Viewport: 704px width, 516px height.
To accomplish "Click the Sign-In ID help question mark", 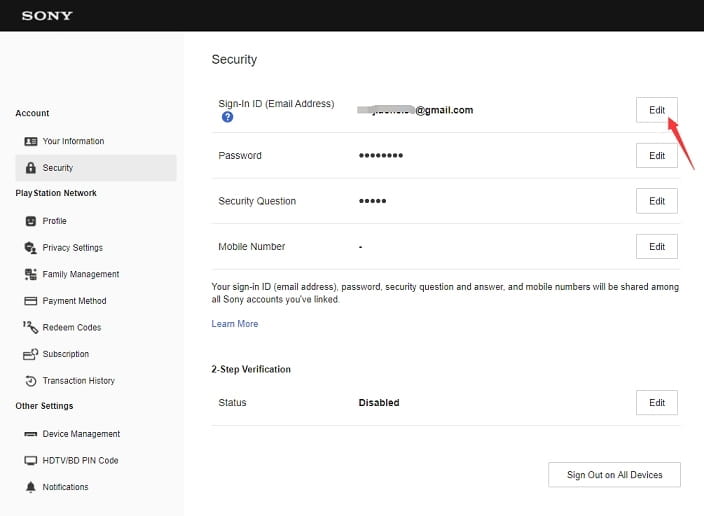I will [227, 118].
